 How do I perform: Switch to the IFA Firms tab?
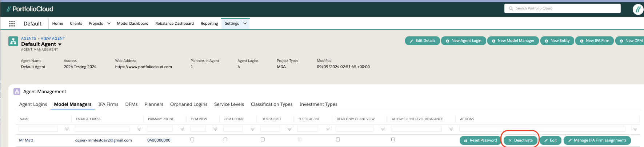(x=108, y=104)
